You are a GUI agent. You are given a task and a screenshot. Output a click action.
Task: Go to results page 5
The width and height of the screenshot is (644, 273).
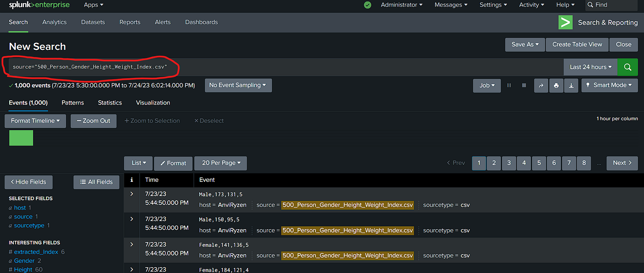point(539,163)
